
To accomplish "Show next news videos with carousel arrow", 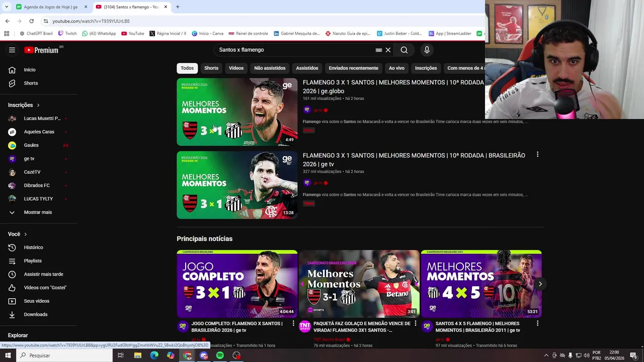I will tap(540, 284).
